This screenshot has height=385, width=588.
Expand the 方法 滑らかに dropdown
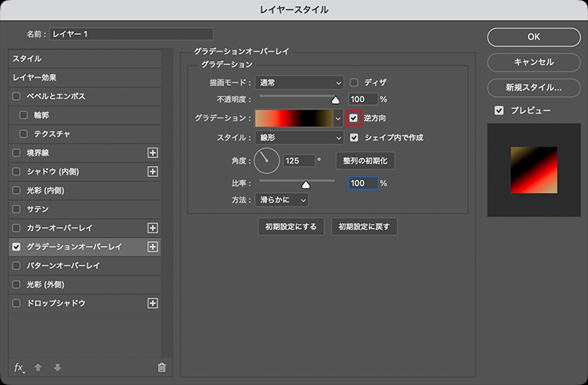point(281,200)
